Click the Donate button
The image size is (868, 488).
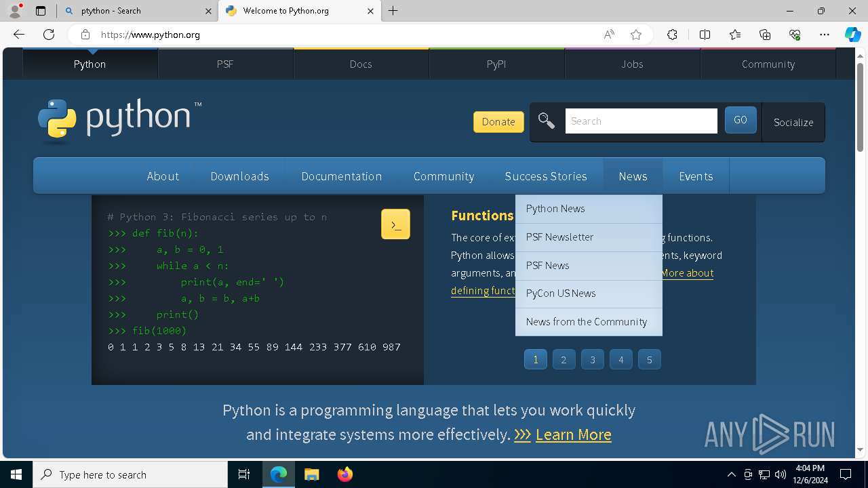click(x=498, y=122)
